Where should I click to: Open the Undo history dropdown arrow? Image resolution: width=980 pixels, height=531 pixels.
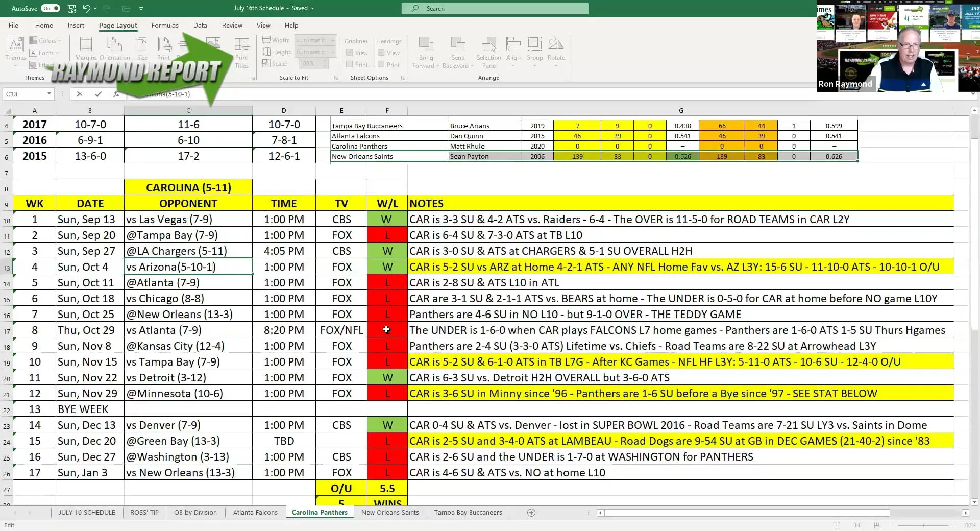tap(95, 9)
